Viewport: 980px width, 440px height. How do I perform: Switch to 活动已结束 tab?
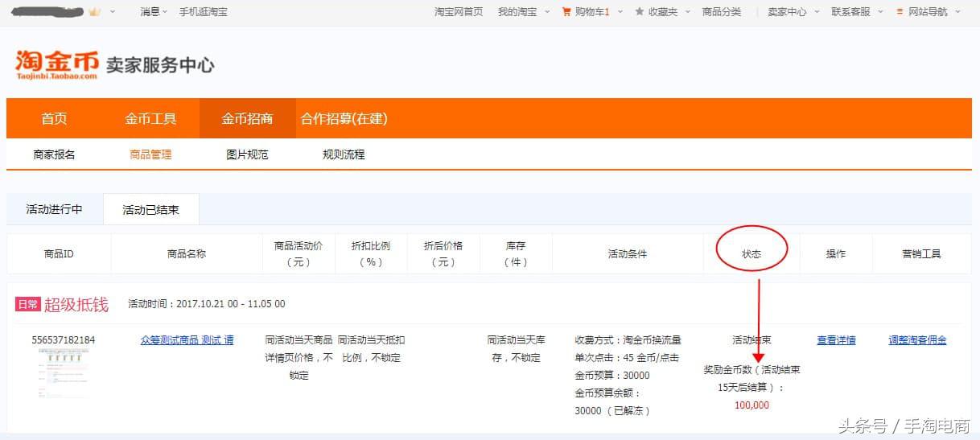(x=150, y=210)
